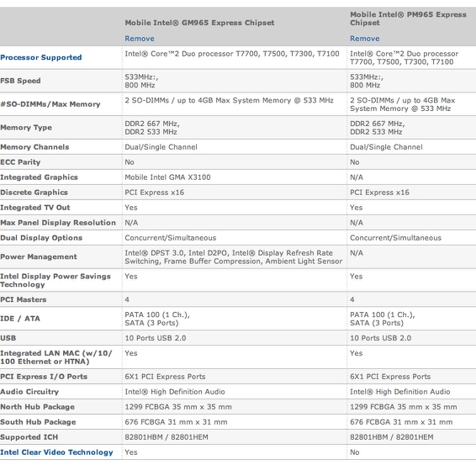Click GM965 '1299 FCBGA 35 mm x 35 mm' value
The width and height of the screenshot is (476, 465).
point(178,407)
